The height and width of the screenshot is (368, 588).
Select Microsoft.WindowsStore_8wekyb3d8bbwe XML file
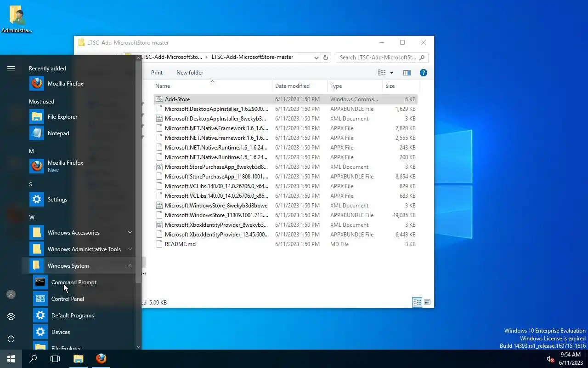(285, 206)
